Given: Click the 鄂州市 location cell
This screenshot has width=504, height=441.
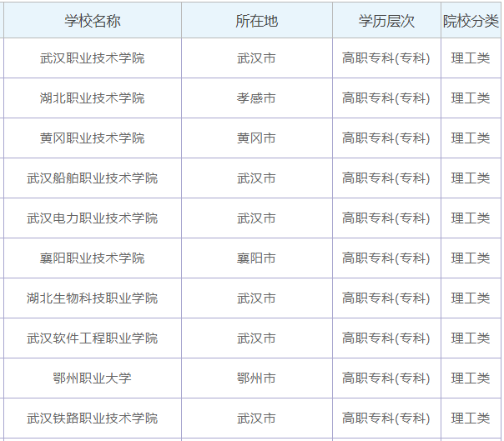Looking at the screenshot, I should tap(256, 378).
